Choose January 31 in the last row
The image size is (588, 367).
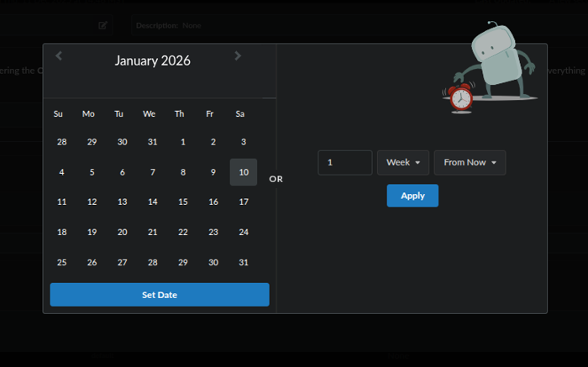[244, 262]
